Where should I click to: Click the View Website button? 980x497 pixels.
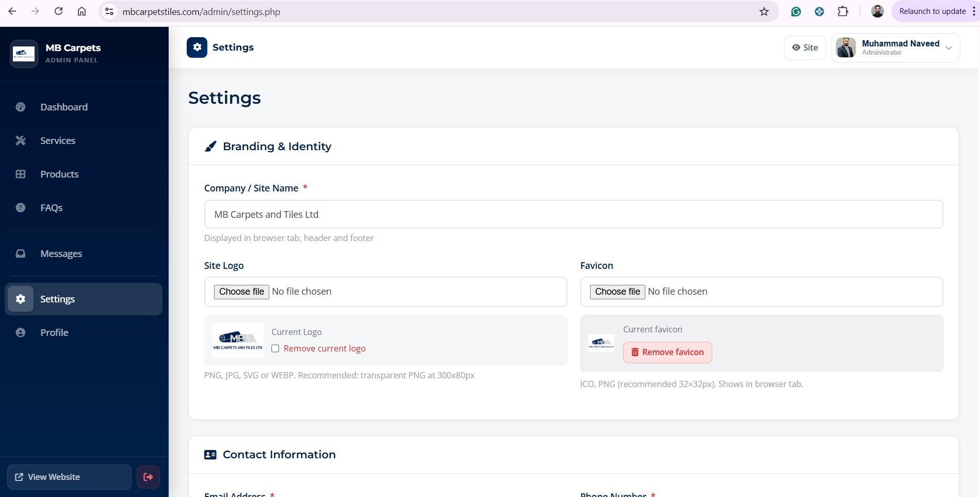click(x=69, y=477)
